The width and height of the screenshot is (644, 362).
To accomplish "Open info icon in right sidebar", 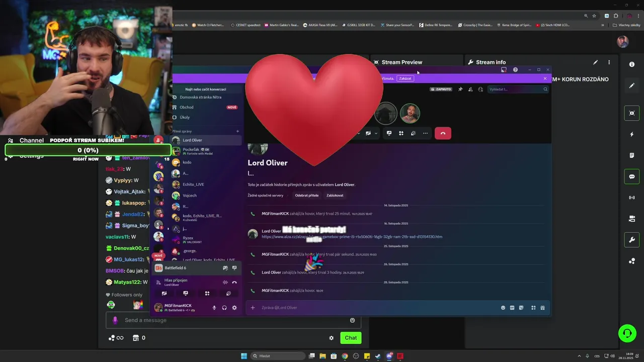I will pos(632,64).
